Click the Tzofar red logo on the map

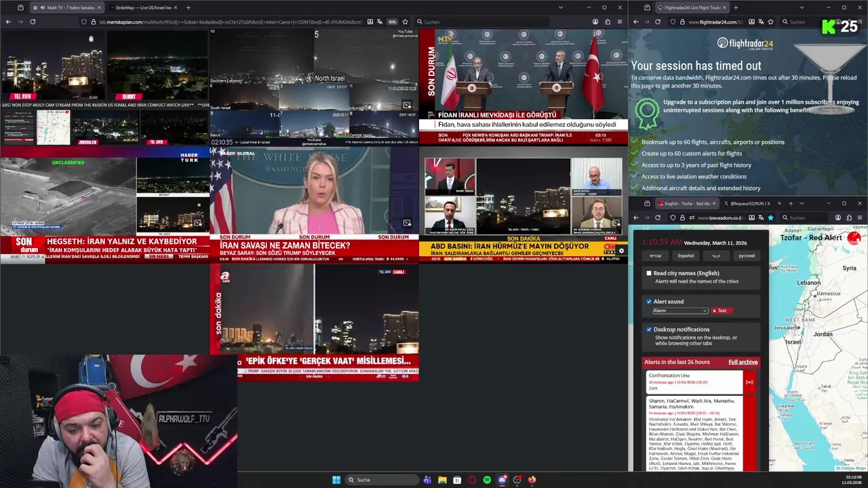point(854,238)
